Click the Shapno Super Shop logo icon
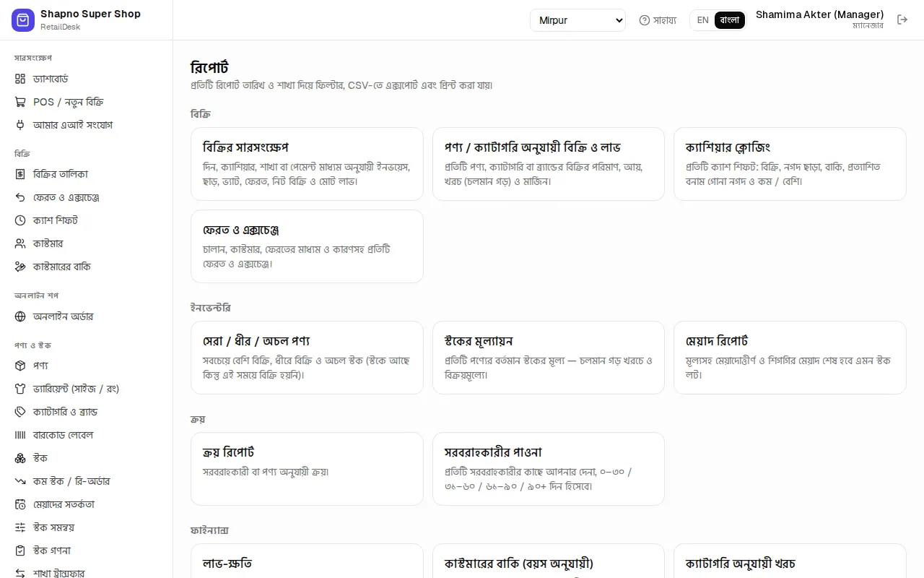The height and width of the screenshot is (578, 924). pos(23,20)
